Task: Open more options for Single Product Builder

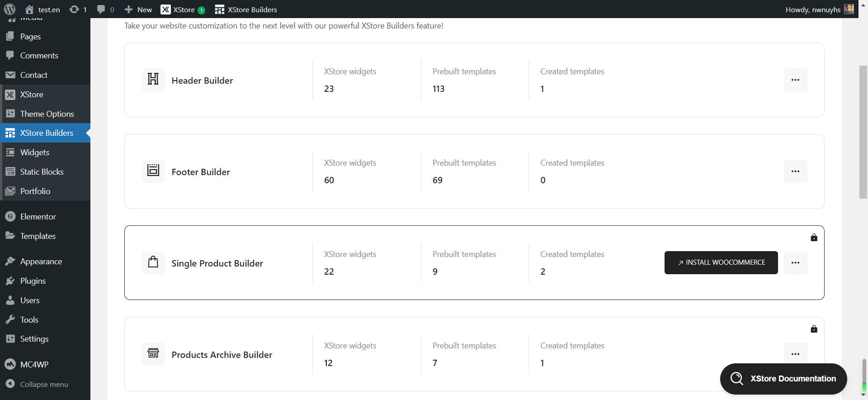Action: (x=795, y=263)
